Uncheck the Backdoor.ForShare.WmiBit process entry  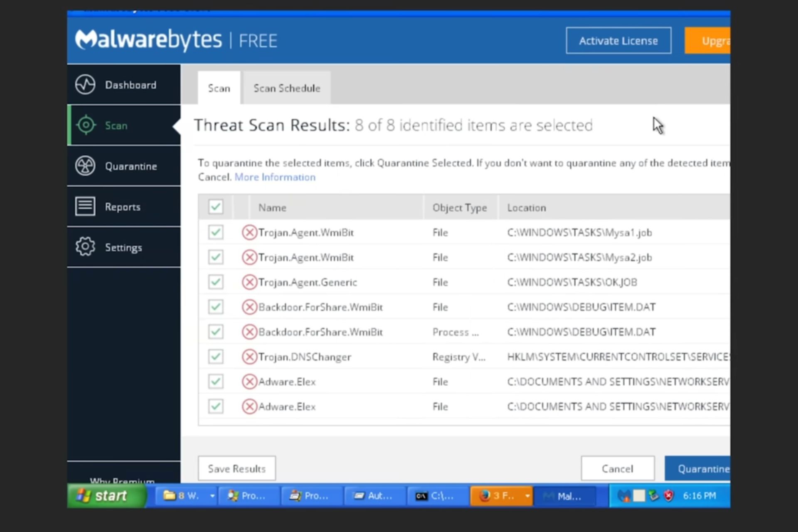[215, 332]
